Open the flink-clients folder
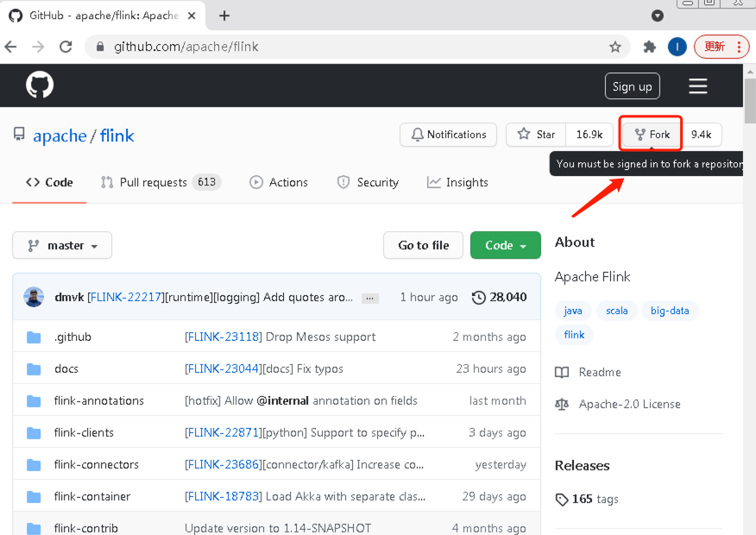 pos(84,432)
